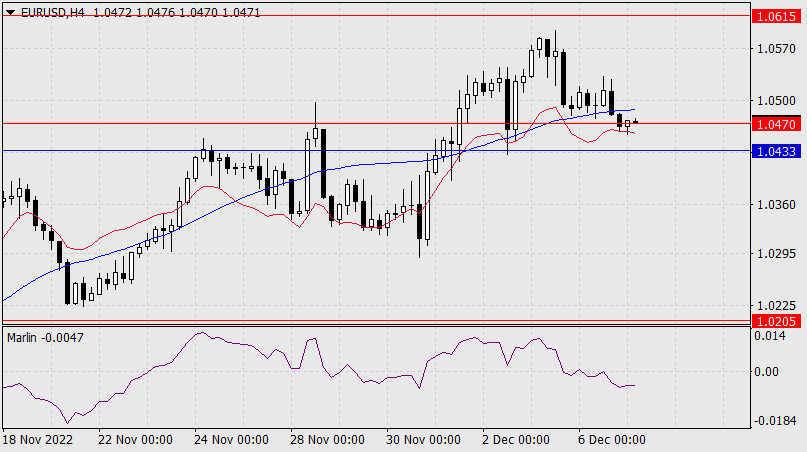Viewport: 807px width, 452px height.
Task: Open the chart dropdown triangle beside EURUSD,H4
Action: 10,10
